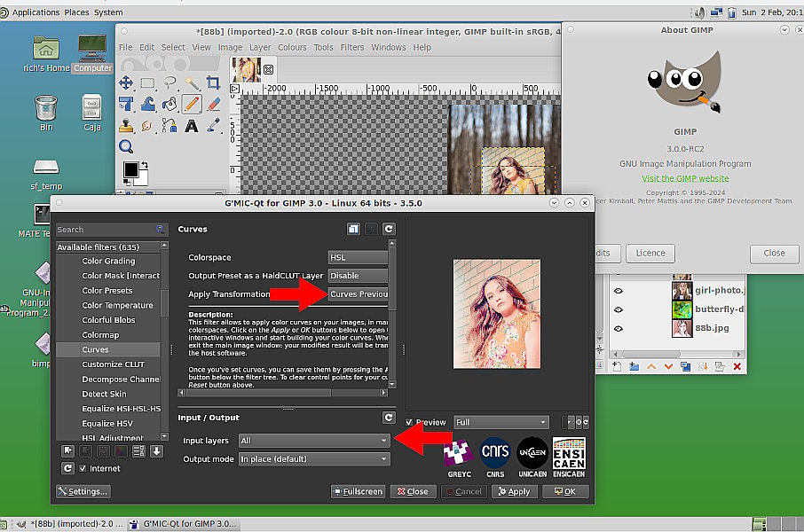Open the Windows menu in GIMP

(389, 47)
